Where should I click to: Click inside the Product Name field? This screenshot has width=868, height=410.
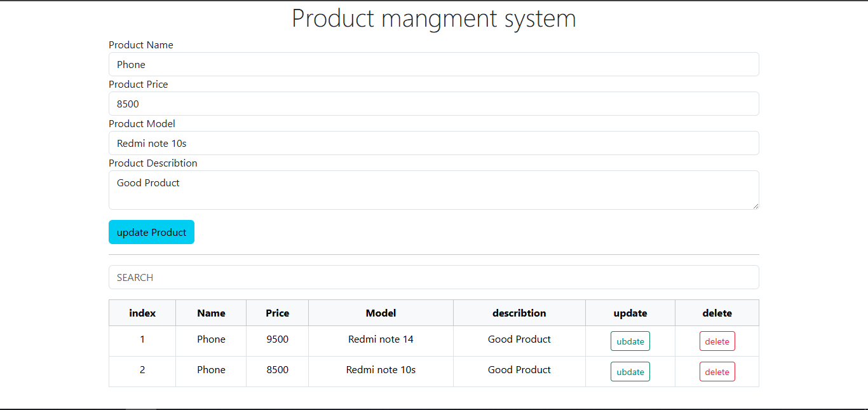pos(434,64)
